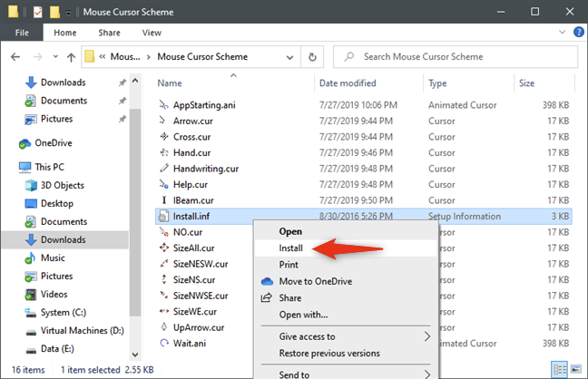
Task: Click navigation pane scrollbar down arrow
Action: tap(135, 355)
